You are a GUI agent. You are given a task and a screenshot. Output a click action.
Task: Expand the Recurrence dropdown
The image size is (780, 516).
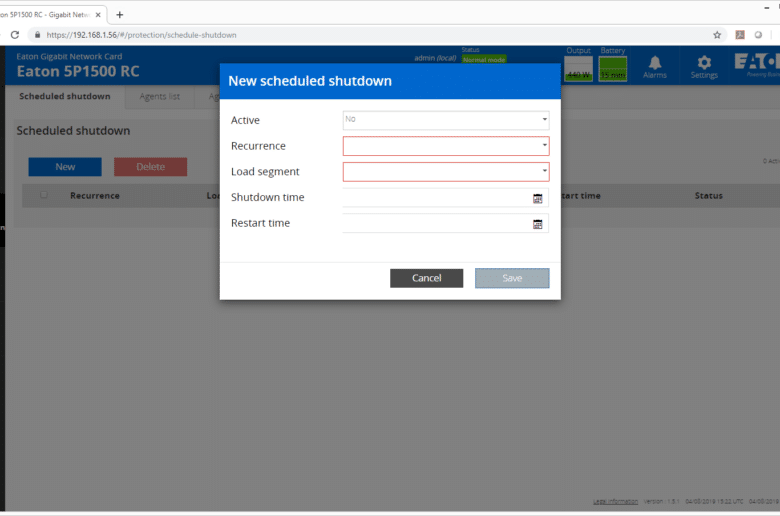446,146
